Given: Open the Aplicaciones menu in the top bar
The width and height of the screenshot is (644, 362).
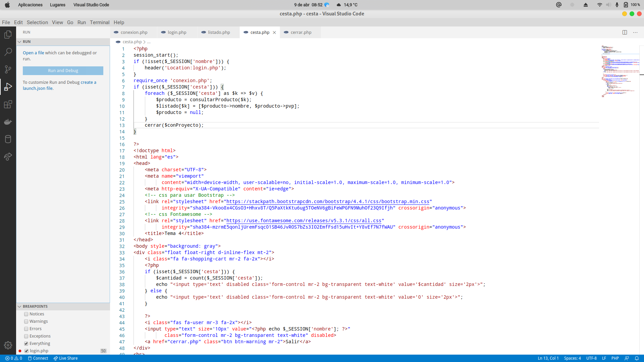Looking at the screenshot, I should click(x=30, y=5).
